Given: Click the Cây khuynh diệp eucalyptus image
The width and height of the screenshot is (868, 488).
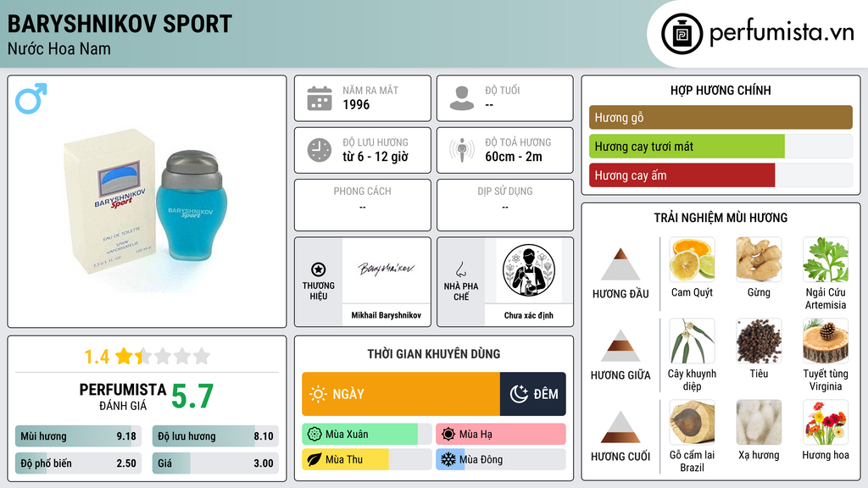Looking at the screenshot, I should click(692, 341).
